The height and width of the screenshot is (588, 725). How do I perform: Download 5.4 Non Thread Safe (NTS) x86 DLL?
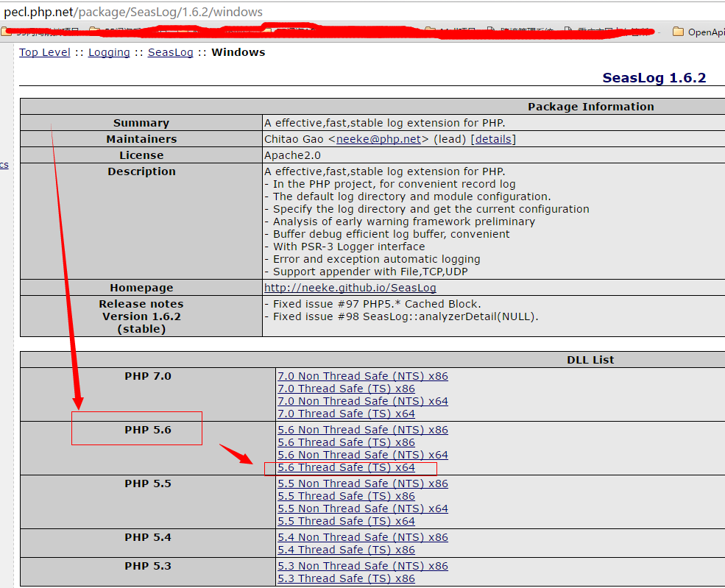pos(363,537)
